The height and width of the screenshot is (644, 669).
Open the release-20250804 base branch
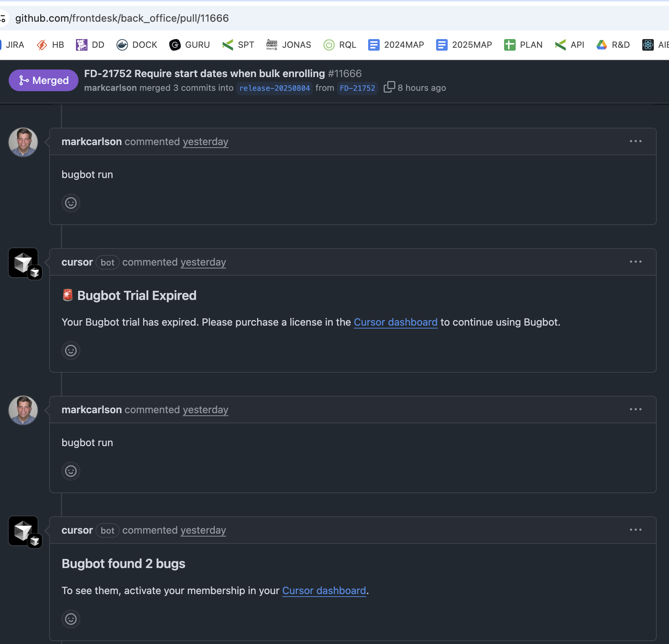(x=274, y=88)
